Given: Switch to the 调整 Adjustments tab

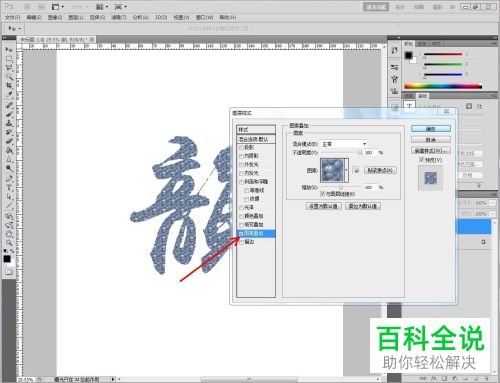Looking at the screenshot, I should click(x=409, y=96).
